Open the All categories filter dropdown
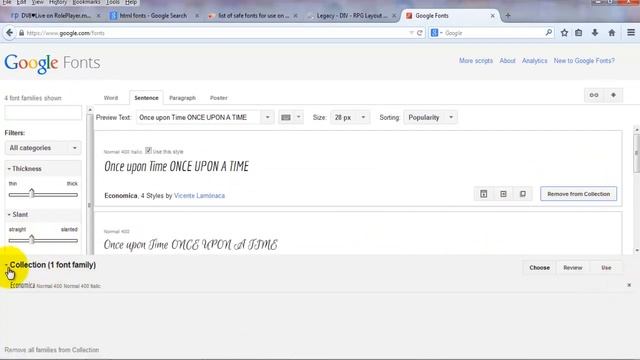This screenshot has height=360, width=640. [x=43, y=148]
